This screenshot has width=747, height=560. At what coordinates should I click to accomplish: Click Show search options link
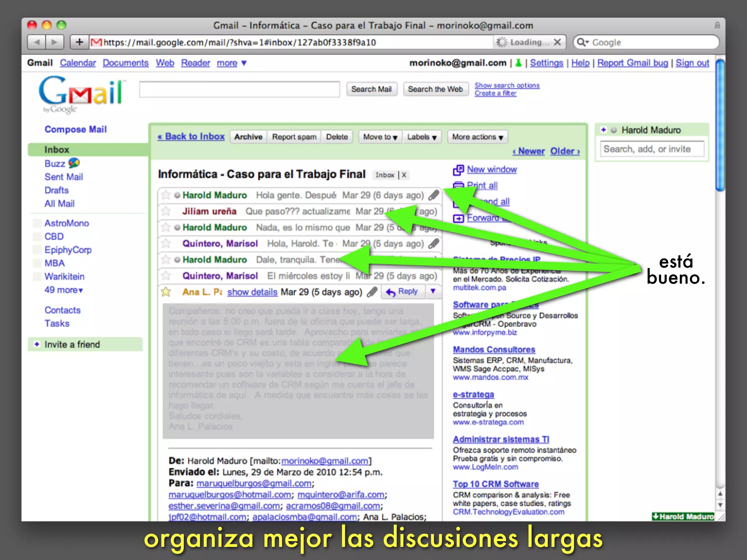(x=507, y=85)
